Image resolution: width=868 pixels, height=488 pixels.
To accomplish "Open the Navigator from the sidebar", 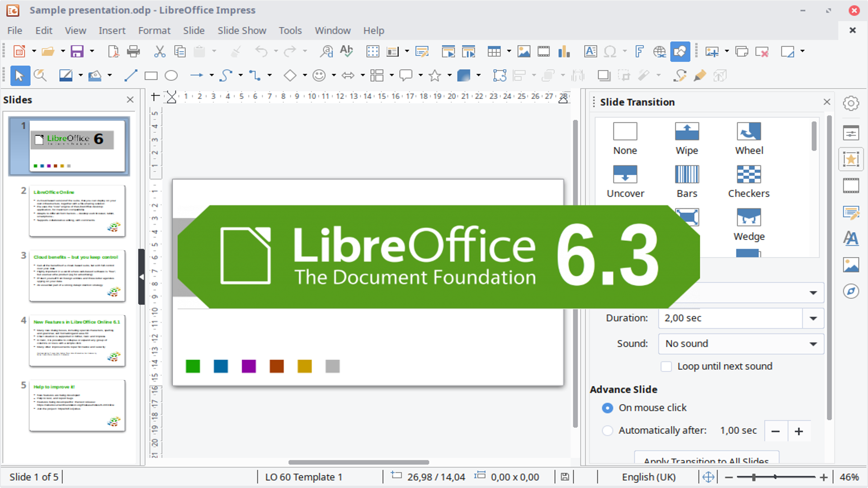I will click(851, 291).
